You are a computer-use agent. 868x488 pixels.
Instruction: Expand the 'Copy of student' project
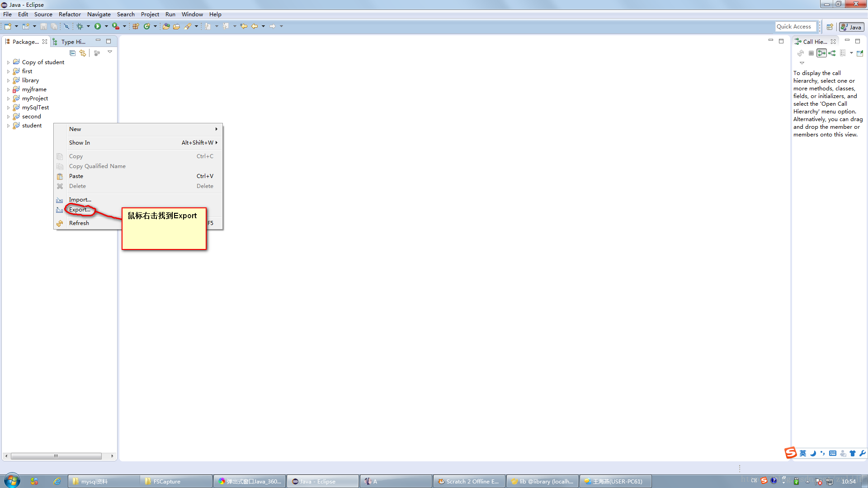[8, 62]
